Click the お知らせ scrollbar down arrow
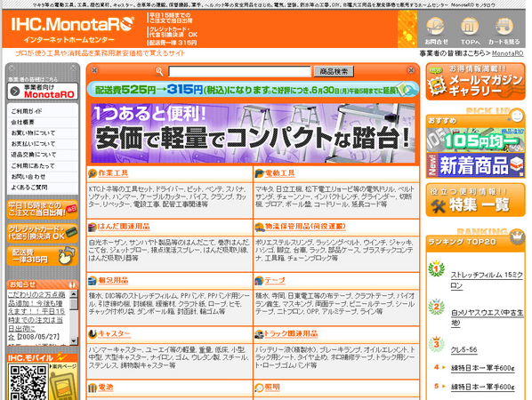Viewport: 532px width, 400px height. pos(74,340)
